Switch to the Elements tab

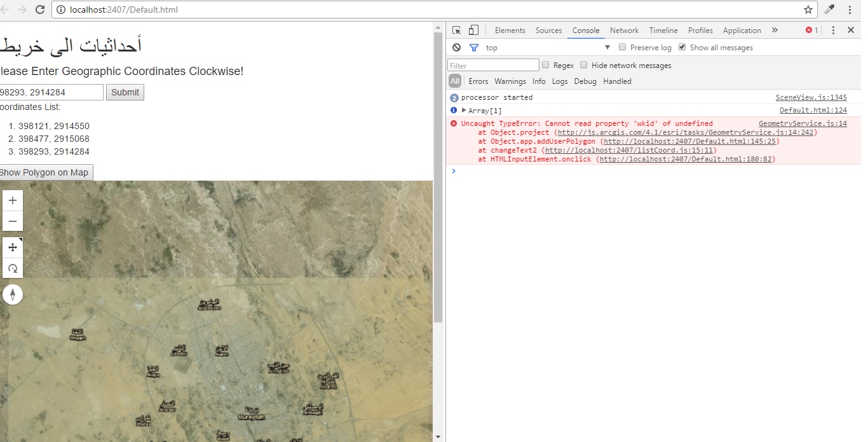point(510,31)
